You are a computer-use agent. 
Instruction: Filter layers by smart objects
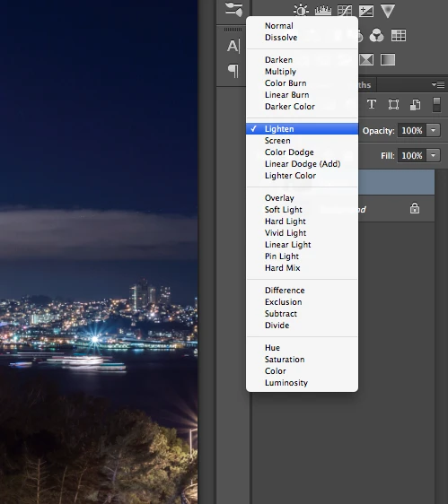415,104
